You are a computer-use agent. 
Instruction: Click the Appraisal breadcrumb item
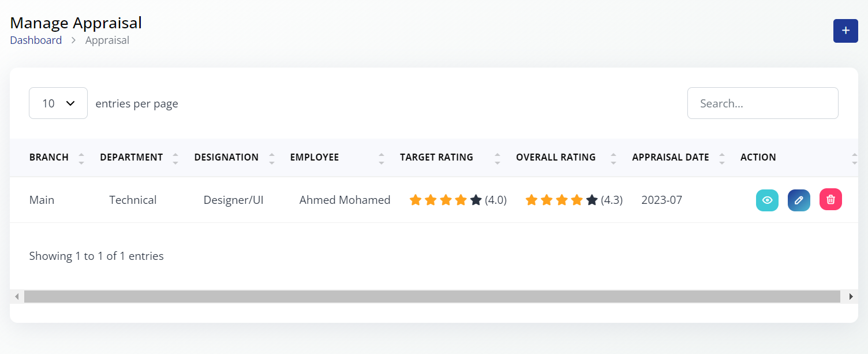click(107, 40)
